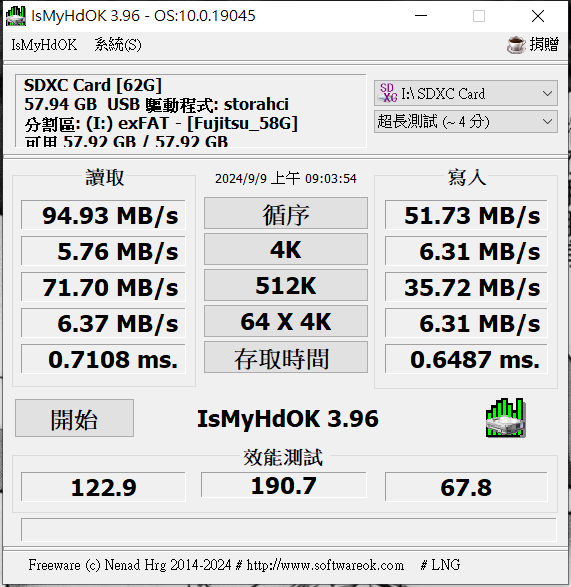Click the 122.9 read score
The width and height of the screenshot is (571, 587).
(103, 487)
